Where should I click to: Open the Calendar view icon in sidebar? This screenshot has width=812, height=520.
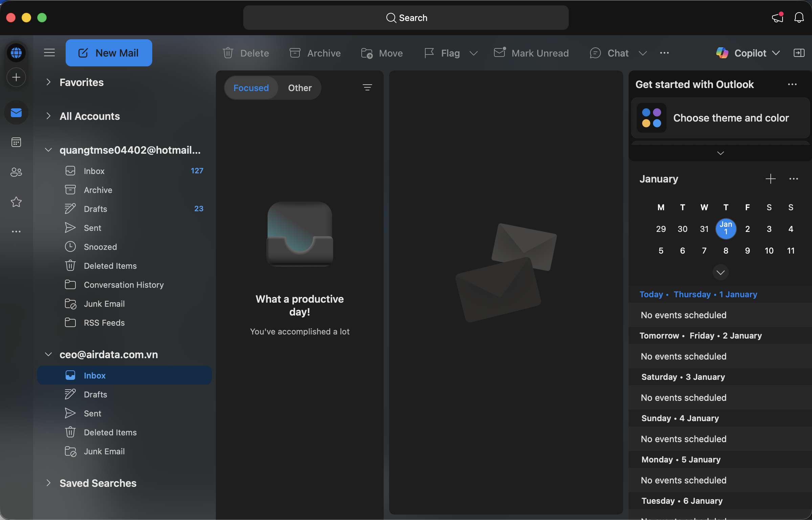(16, 142)
